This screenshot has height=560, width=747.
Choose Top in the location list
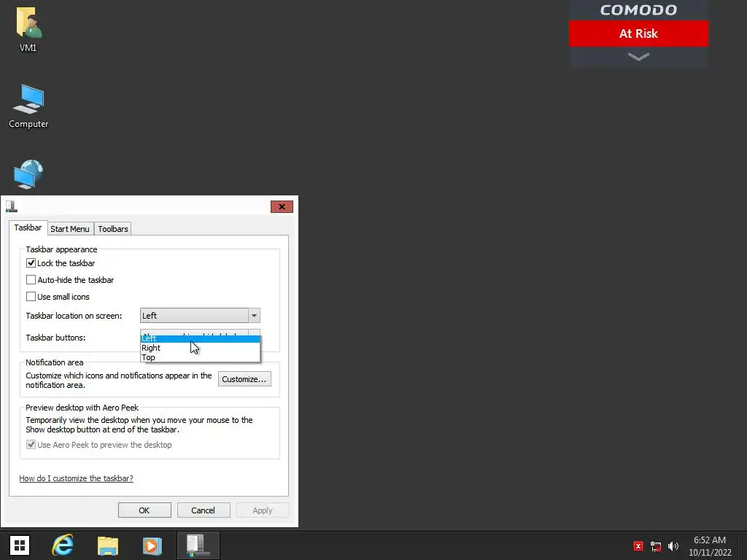(x=200, y=357)
